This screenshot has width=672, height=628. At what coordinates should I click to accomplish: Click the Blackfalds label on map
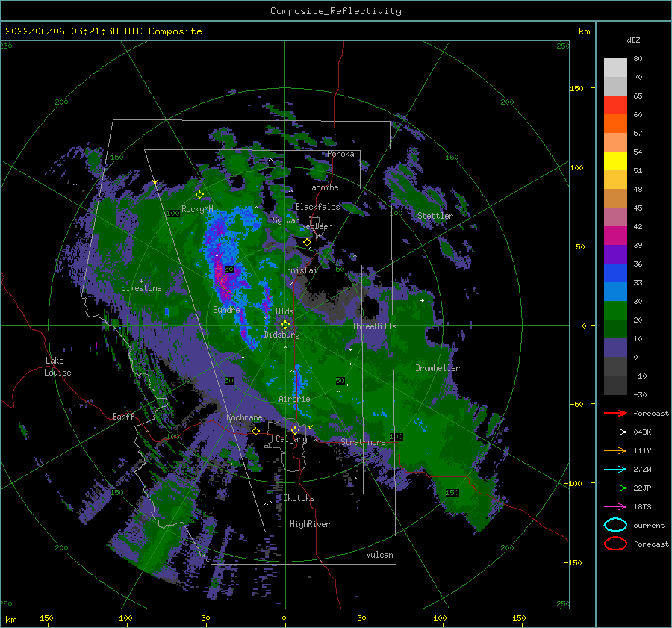[x=317, y=207]
